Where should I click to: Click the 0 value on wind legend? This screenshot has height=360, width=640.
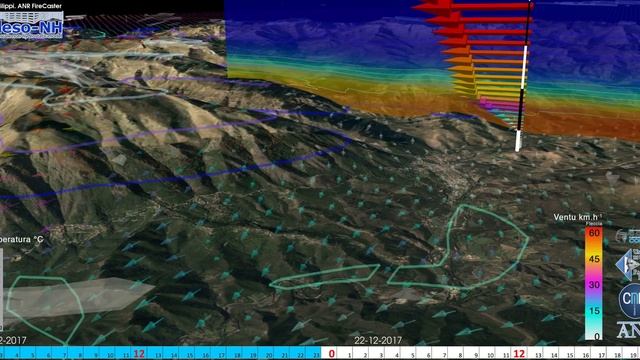(597, 336)
